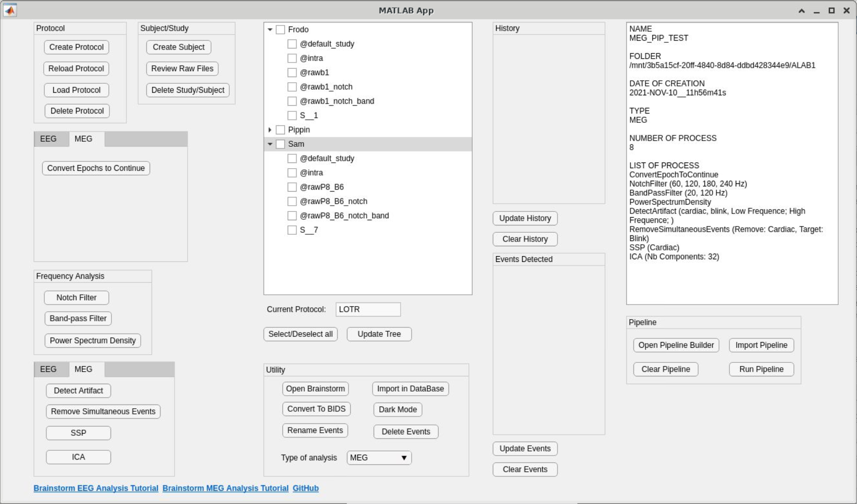
Task: Click the MATLAB logo icon in title bar
Action: [9, 10]
